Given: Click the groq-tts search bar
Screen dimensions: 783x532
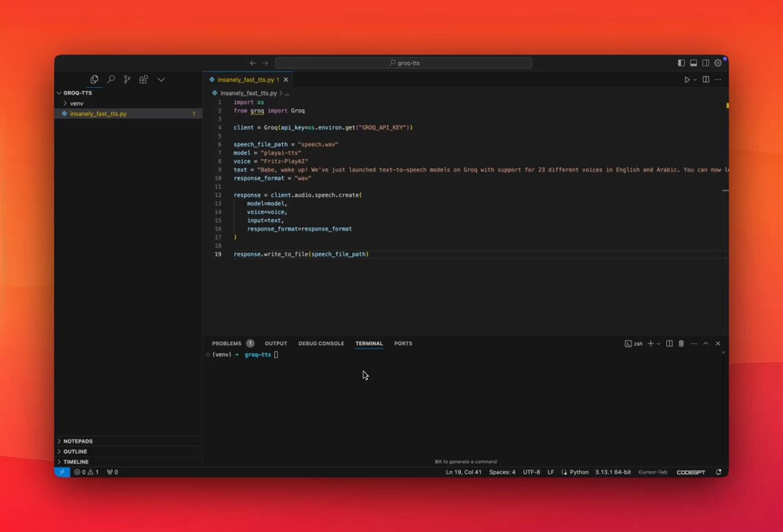Looking at the screenshot, I should [403, 63].
